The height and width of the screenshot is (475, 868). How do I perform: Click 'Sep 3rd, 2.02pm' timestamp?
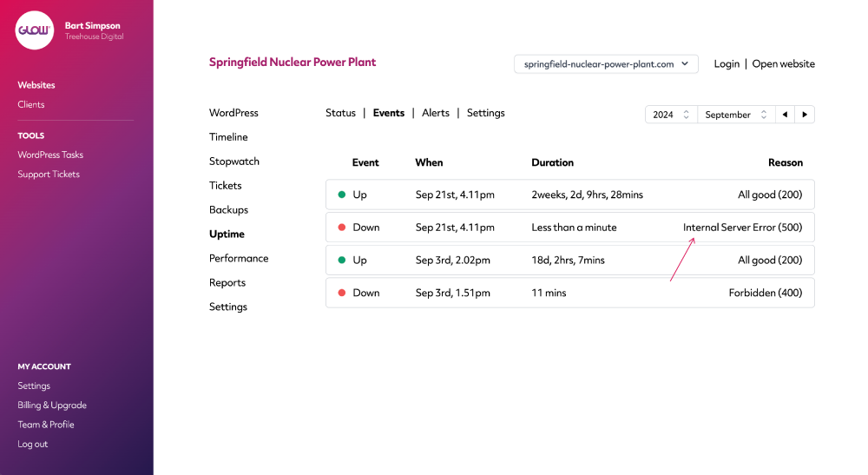[453, 260]
